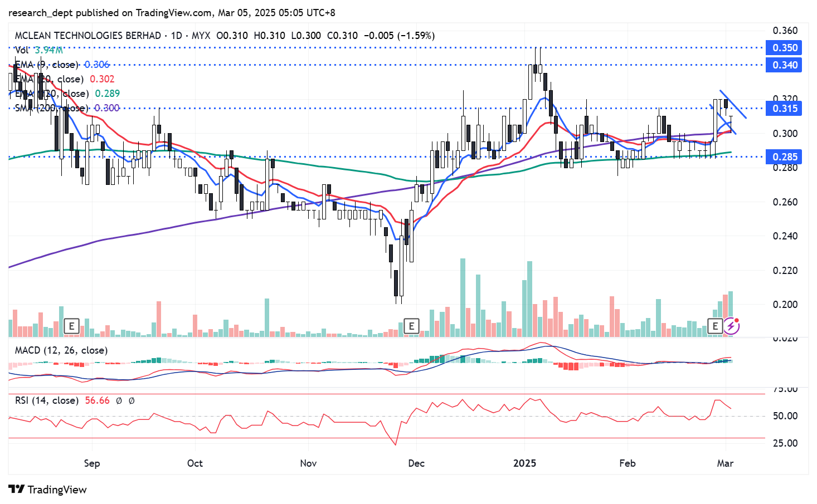
Task: Click the 'Feb' time axis label
Action: coord(628,463)
